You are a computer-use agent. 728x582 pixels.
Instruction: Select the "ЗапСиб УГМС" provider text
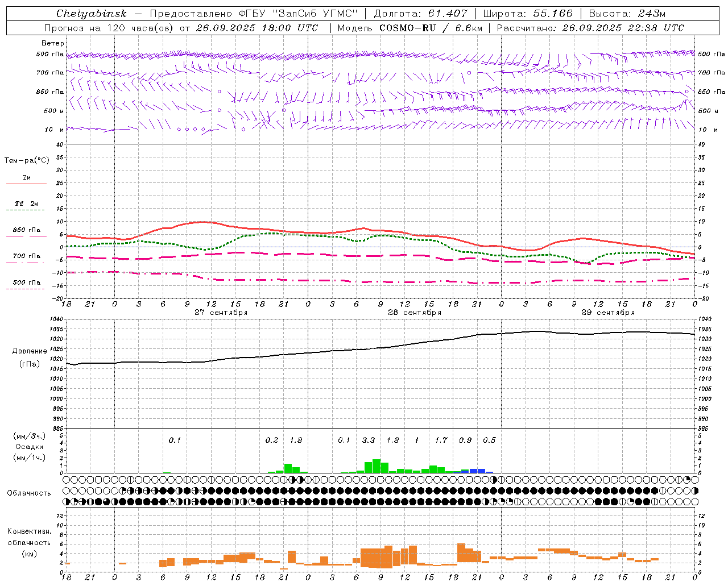(x=315, y=14)
